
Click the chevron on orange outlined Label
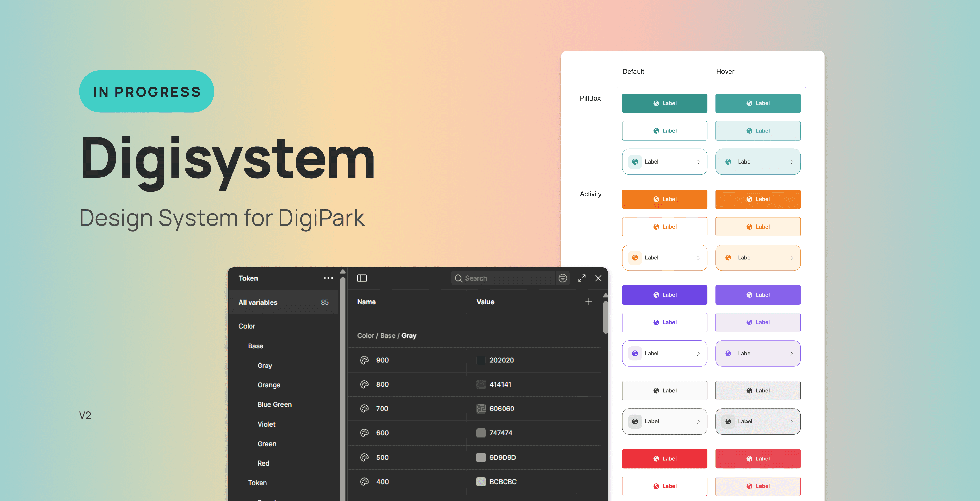tap(699, 258)
